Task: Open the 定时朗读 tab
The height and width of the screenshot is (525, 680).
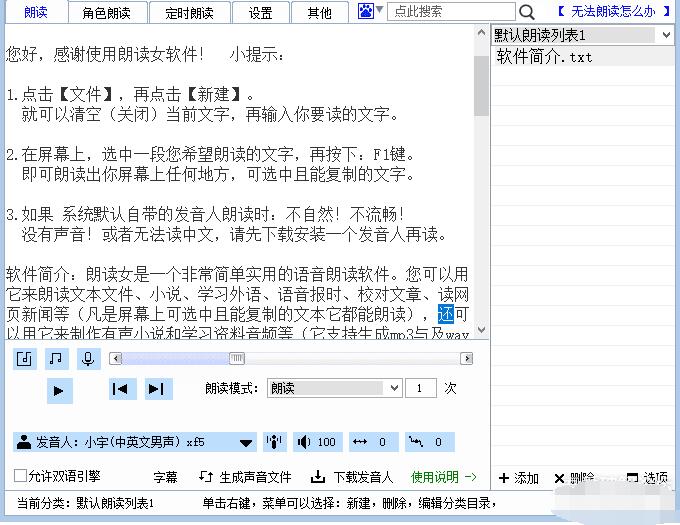Action: 190,13
